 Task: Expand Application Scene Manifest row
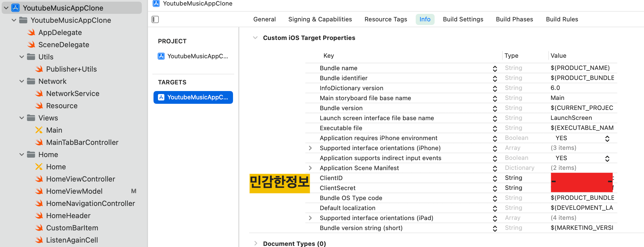click(310, 168)
